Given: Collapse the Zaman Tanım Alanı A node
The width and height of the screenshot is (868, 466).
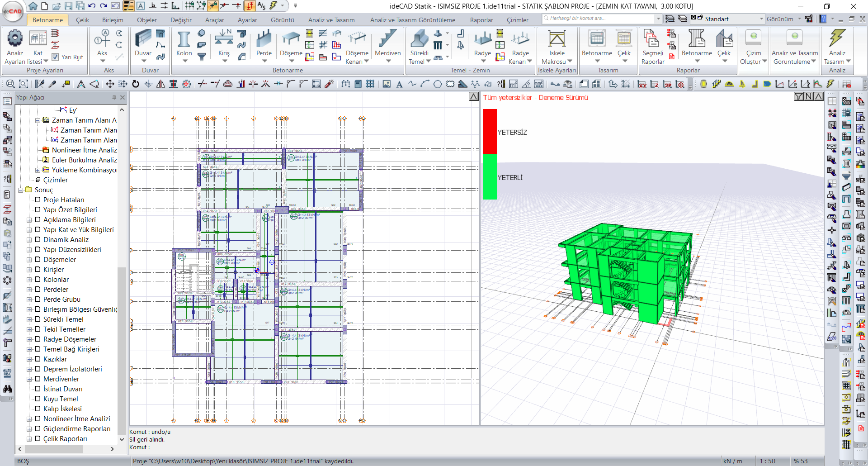Looking at the screenshot, I should coord(38,120).
